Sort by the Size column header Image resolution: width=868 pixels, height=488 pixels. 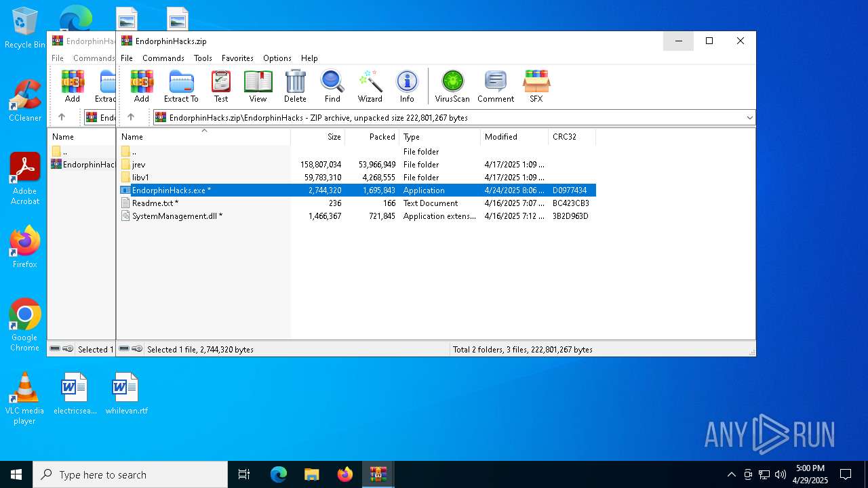318,137
